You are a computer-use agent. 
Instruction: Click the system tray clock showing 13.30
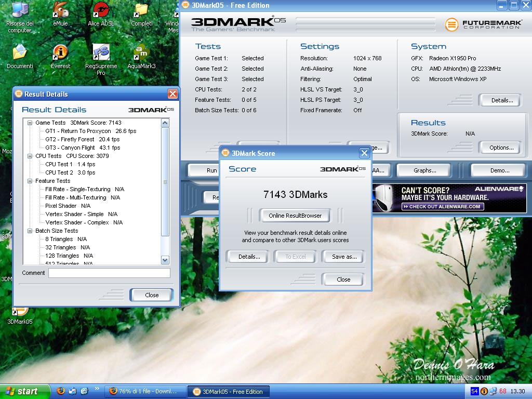pos(517,391)
